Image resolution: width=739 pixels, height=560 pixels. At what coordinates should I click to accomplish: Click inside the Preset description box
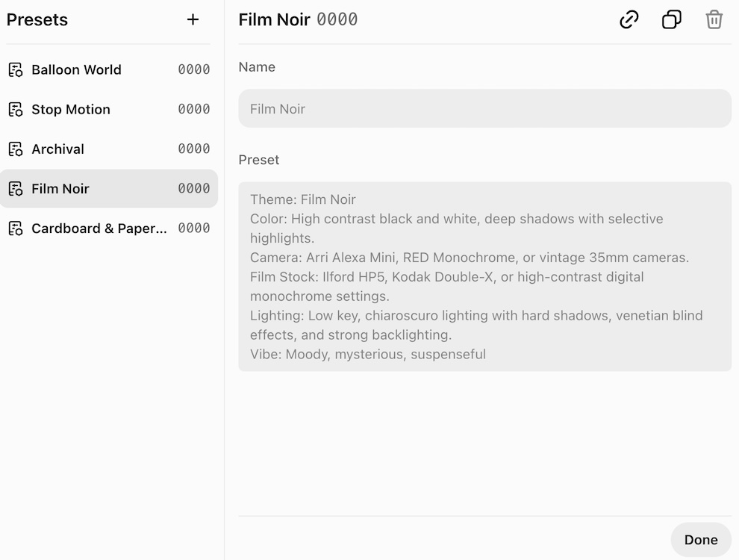pyautogui.click(x=484, y=276)
